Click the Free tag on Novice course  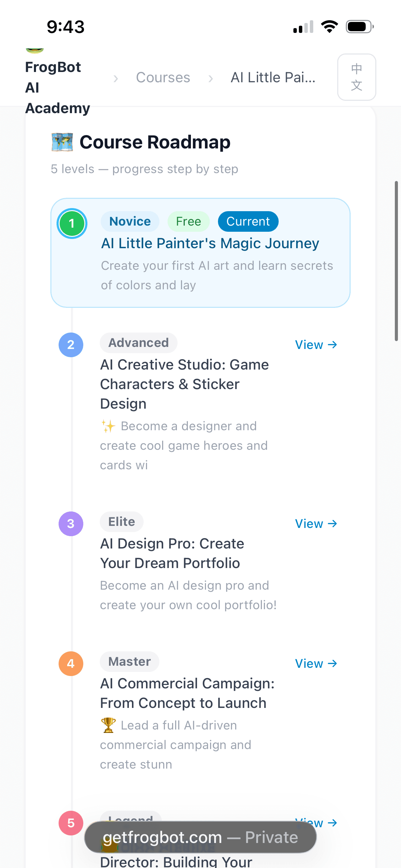pos(189,221)
